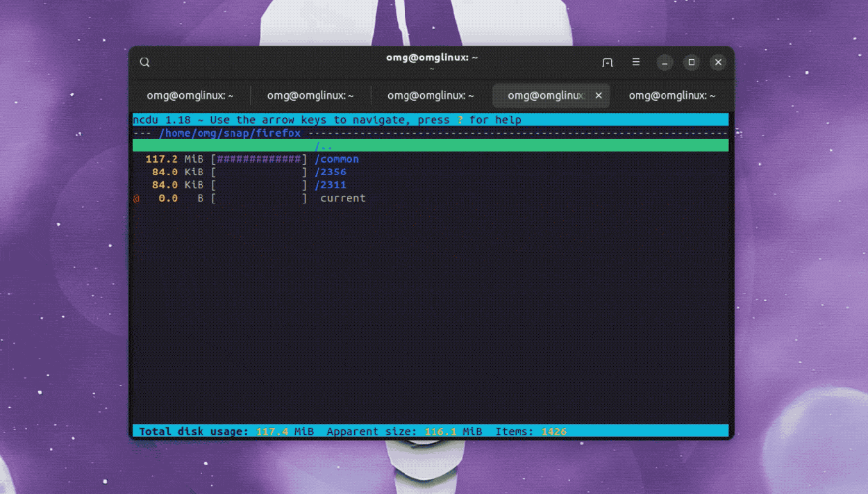This screenshot has width=868, height=494.
Task: Switch to the second terminal tab
Action: 310,96
